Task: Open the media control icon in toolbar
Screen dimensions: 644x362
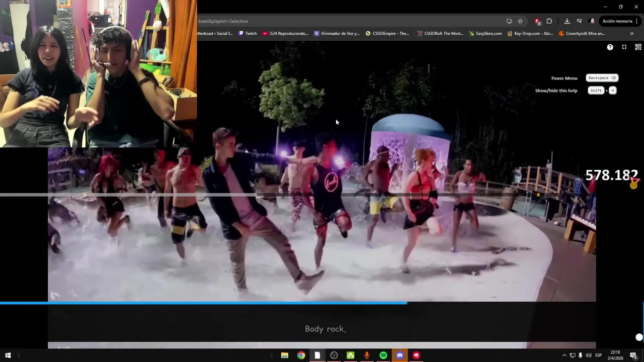Action: coord(579,21)
